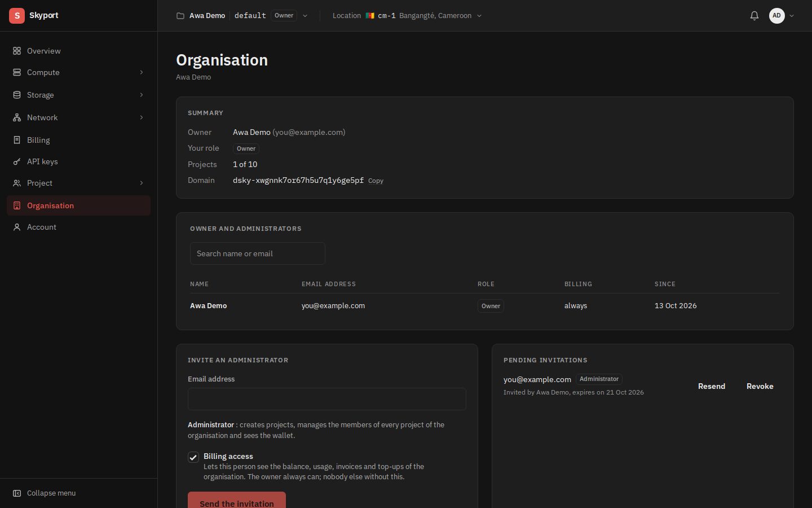Revoke the pending invitation
Viewport: 812px width, 508px height.
[x=760, y=386]
